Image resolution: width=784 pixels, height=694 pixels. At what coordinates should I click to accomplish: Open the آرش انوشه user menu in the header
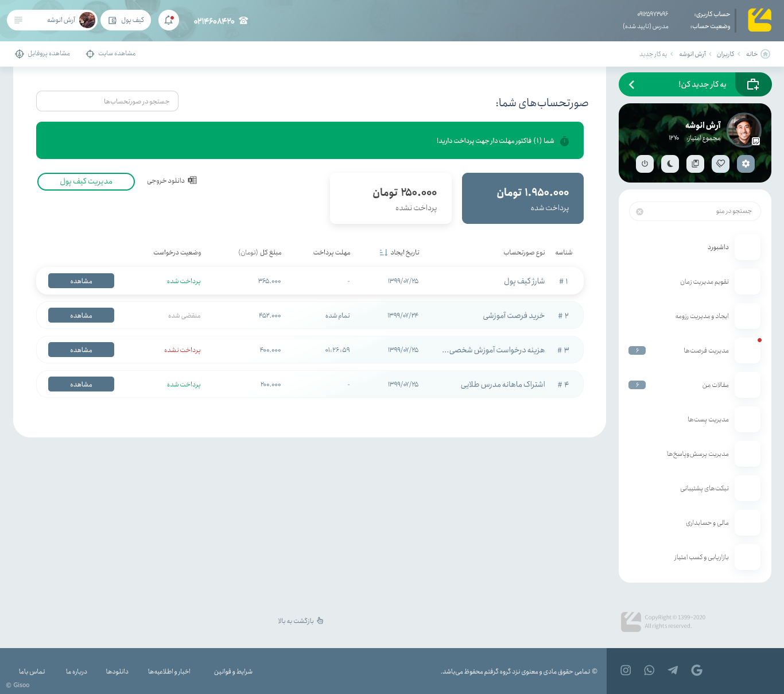(x=70, y=20)
